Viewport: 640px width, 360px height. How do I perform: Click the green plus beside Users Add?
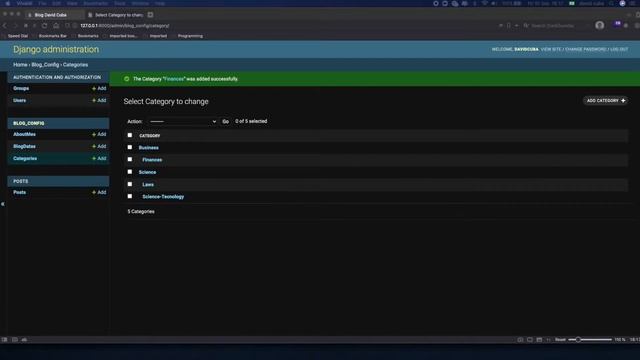coord(94,100)
